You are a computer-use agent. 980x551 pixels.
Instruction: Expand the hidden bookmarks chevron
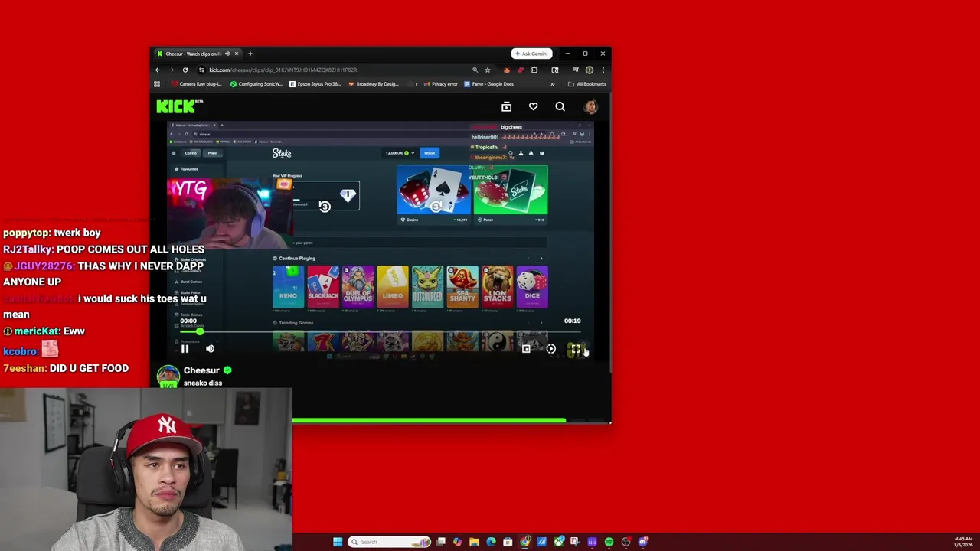coord(552,84)
